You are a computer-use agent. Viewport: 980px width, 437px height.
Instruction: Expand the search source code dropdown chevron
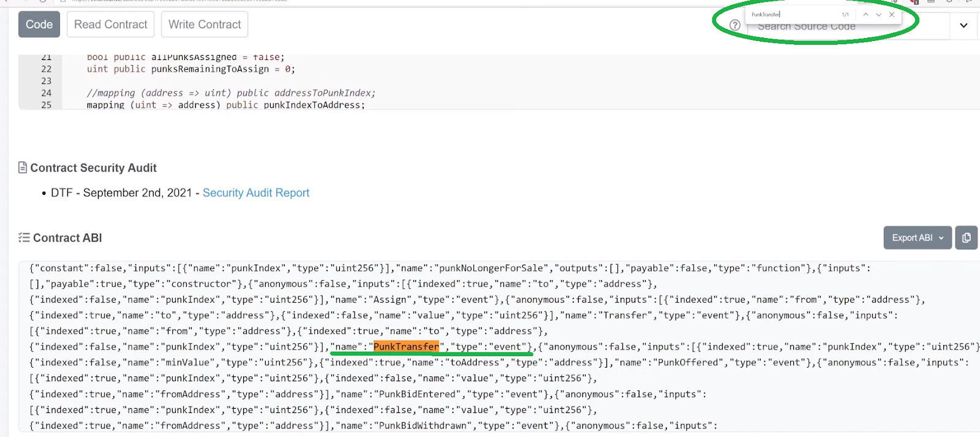pyautogui.click(x=963, y=25)
